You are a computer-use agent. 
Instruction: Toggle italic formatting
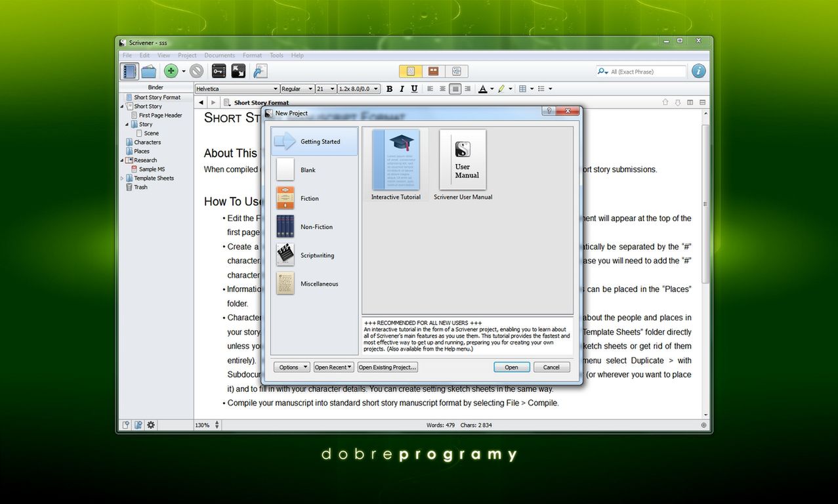point(402,89)
